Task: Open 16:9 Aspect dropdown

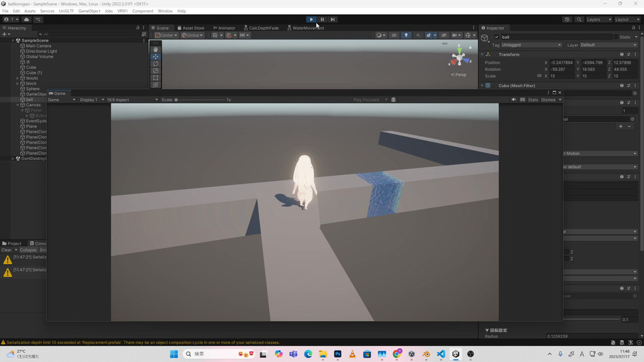Action: point(132,100)
